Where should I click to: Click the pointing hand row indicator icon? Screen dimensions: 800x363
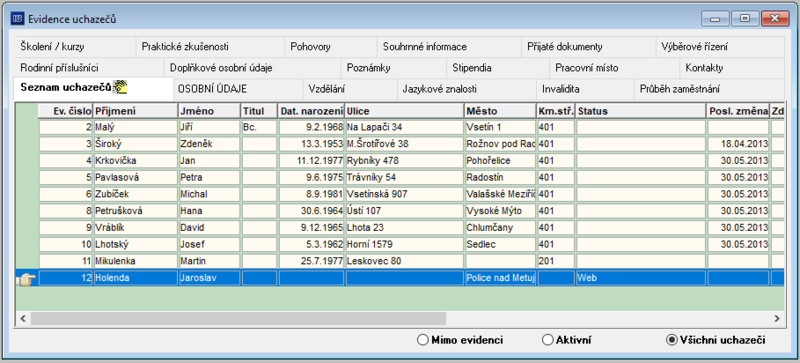[x=27, y=279]
